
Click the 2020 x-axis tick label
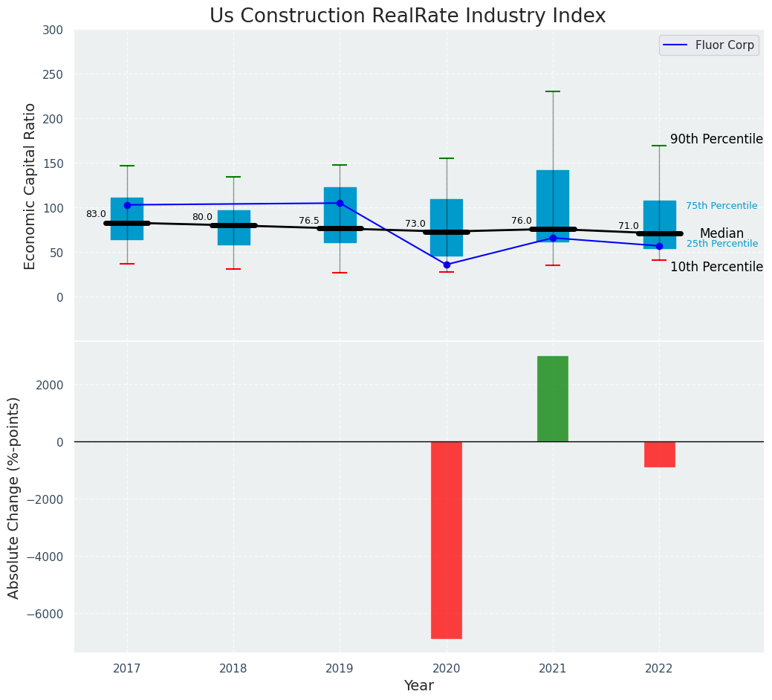pyautogui.click(x=446, y=669)
